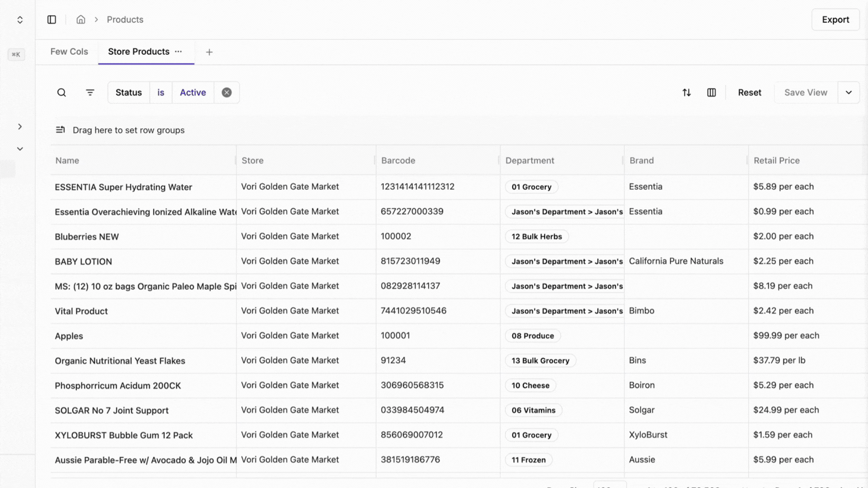Click the 11 Frozen department tag
Viewport: 868px width, 488px height.
[528, 460]
